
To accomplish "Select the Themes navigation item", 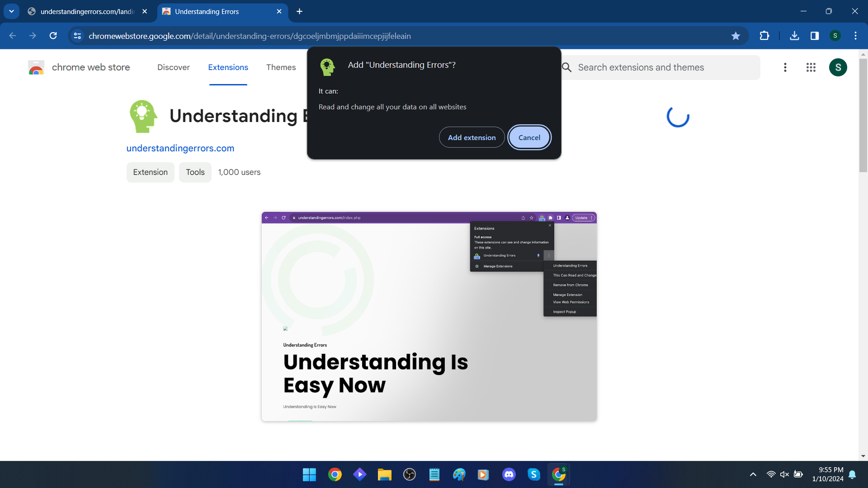I will point(281,67).
